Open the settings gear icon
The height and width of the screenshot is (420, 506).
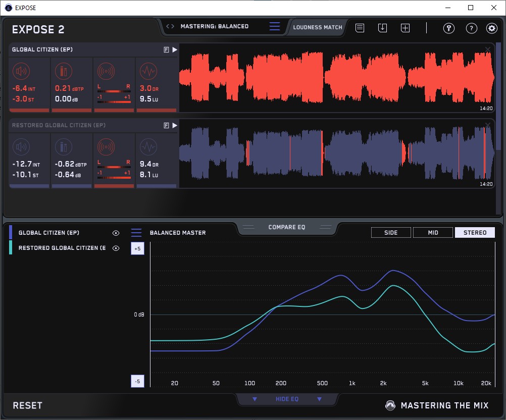491,28
